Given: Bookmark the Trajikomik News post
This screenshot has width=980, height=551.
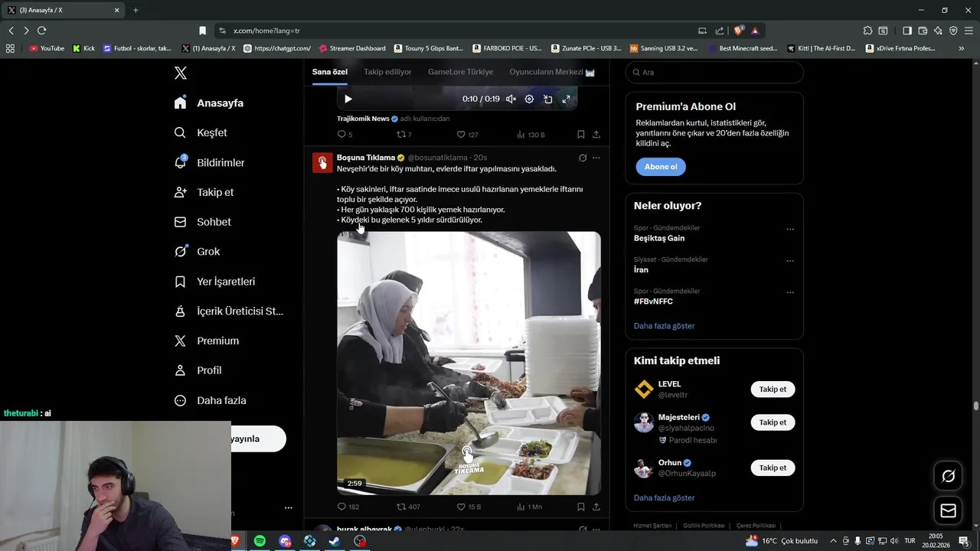Looking at the screenshot, I should point(581,135).
